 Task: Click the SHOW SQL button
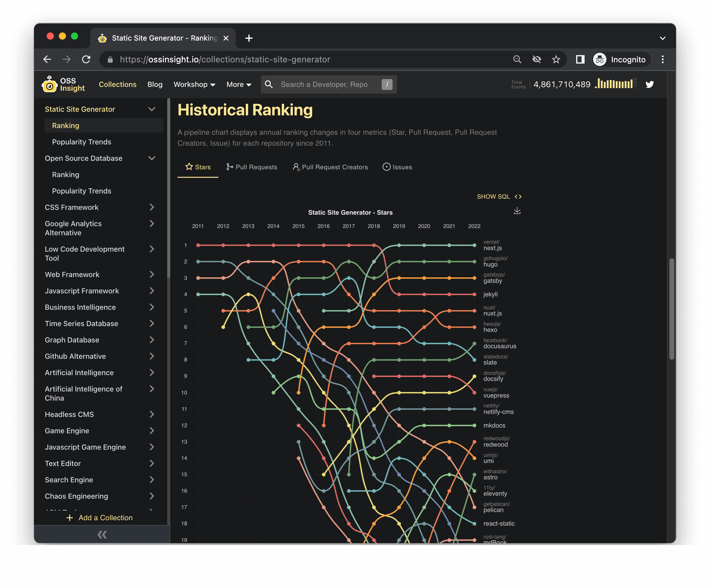point(499,197)
